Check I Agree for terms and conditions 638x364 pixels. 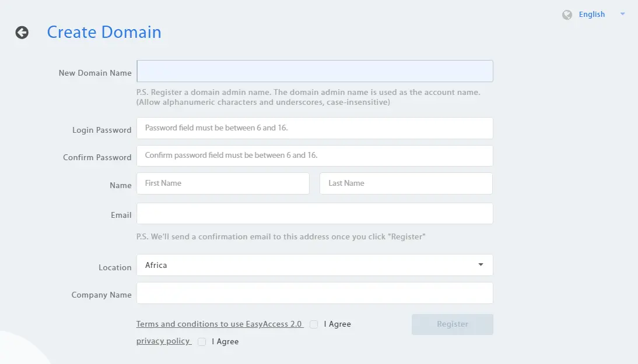tap(314, 324)
